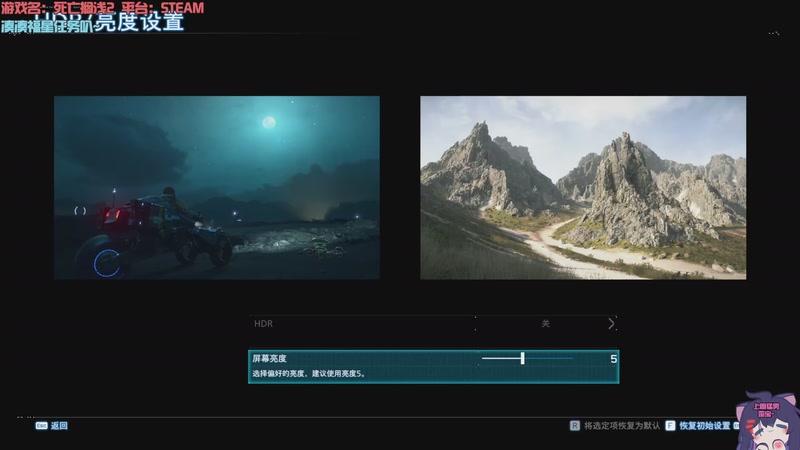This screenshot has height=450, width=800.
Task: Click the HDR right arrow chevron
Action: coord(611,323)
